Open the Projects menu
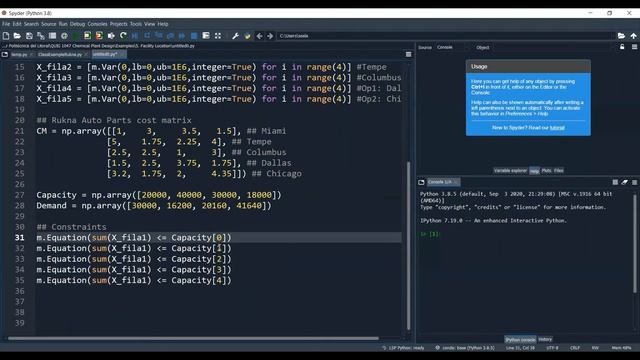This screenshot has height=360, width=640. click(x=118, y=24)
